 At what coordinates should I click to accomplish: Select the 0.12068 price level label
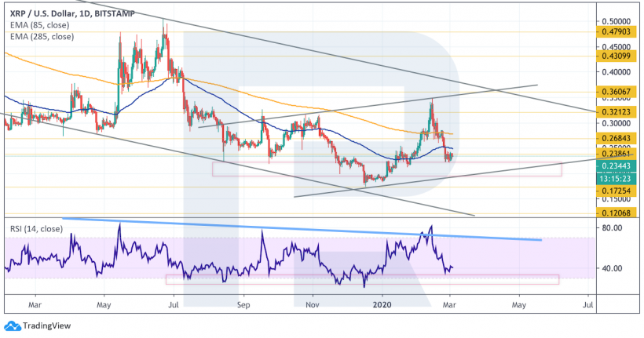pos(616,213)
